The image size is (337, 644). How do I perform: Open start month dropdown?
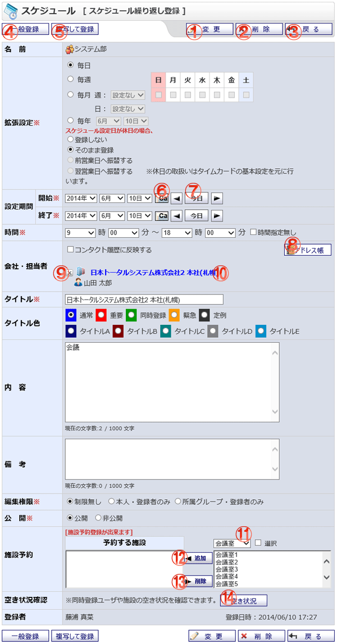(x=112, y=198)
